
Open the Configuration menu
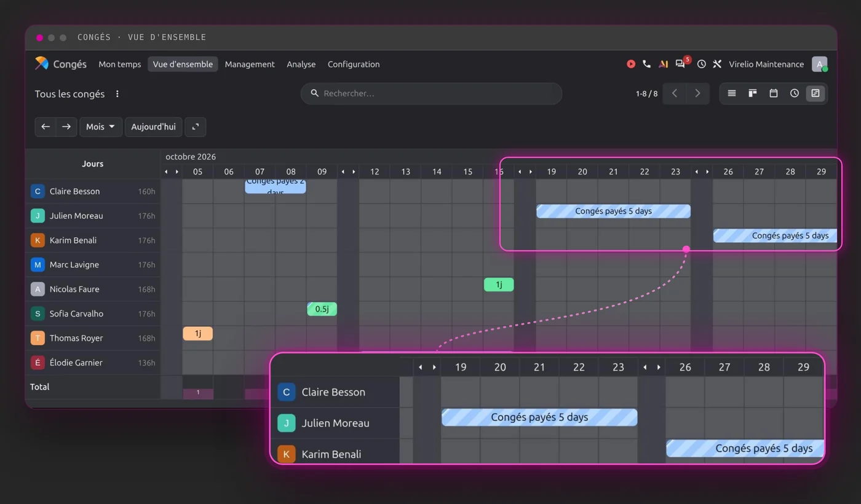coord(354,64)
